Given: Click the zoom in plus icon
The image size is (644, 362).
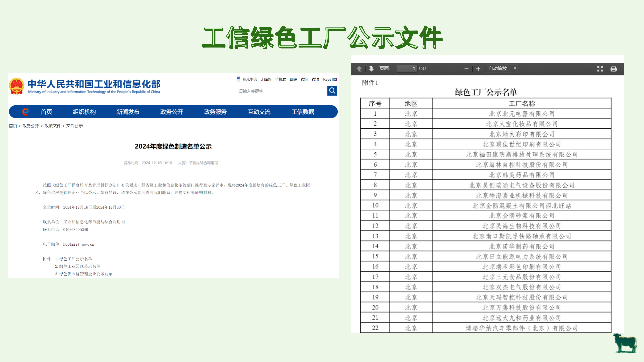Looking at the screenshot, I should click(x=478, y=69).
